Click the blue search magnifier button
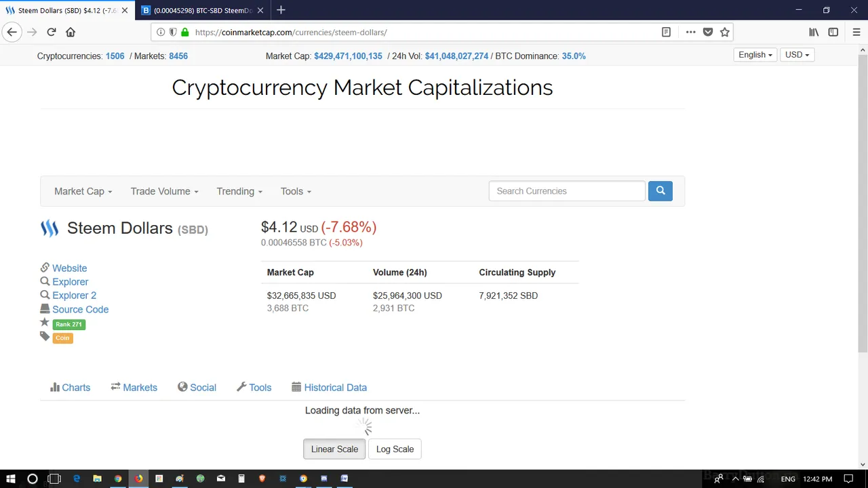868x488 pixels. click(660, 191)
